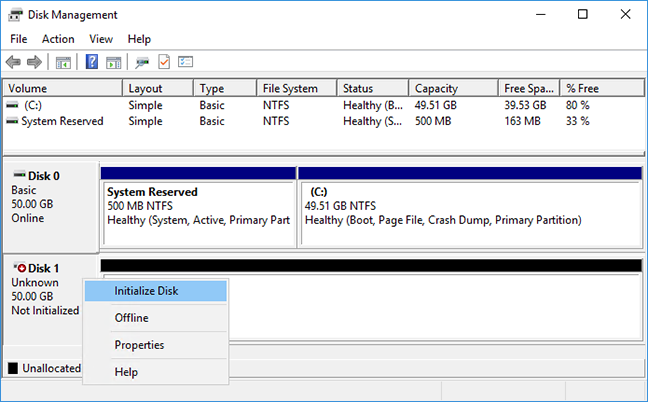Screen dimensions: 648x402
Task: Close the Disk Management window
Action: (x=625, y=14)
